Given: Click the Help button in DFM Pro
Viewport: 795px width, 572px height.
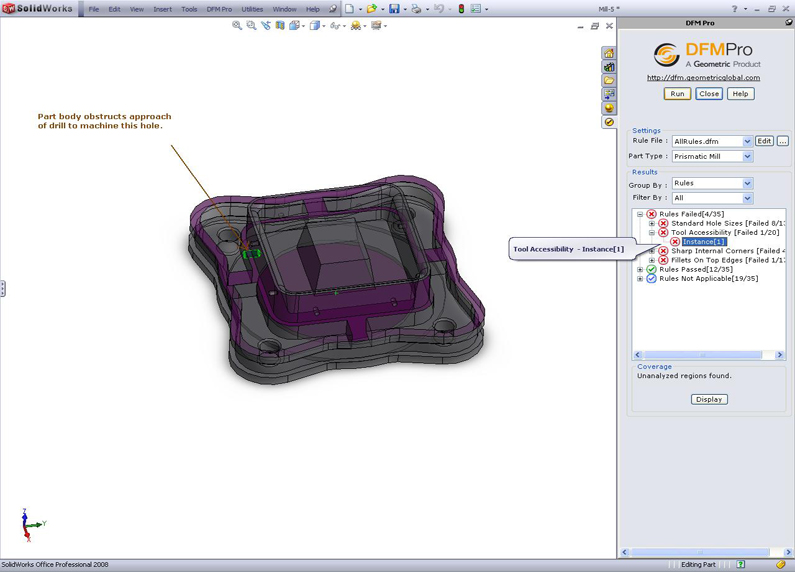Looking at the screenshot, I should coord(740,94).
